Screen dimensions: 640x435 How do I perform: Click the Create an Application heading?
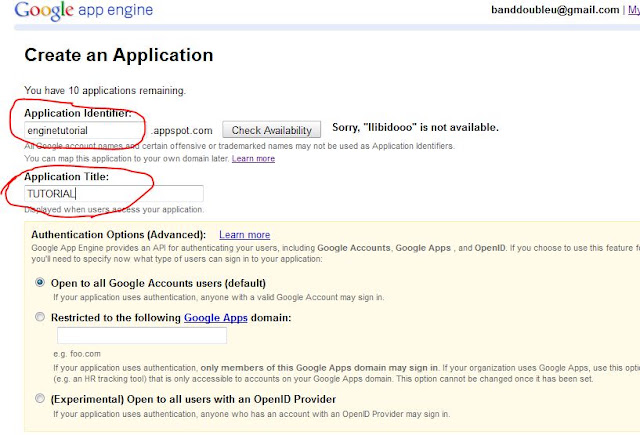(119, 55)
